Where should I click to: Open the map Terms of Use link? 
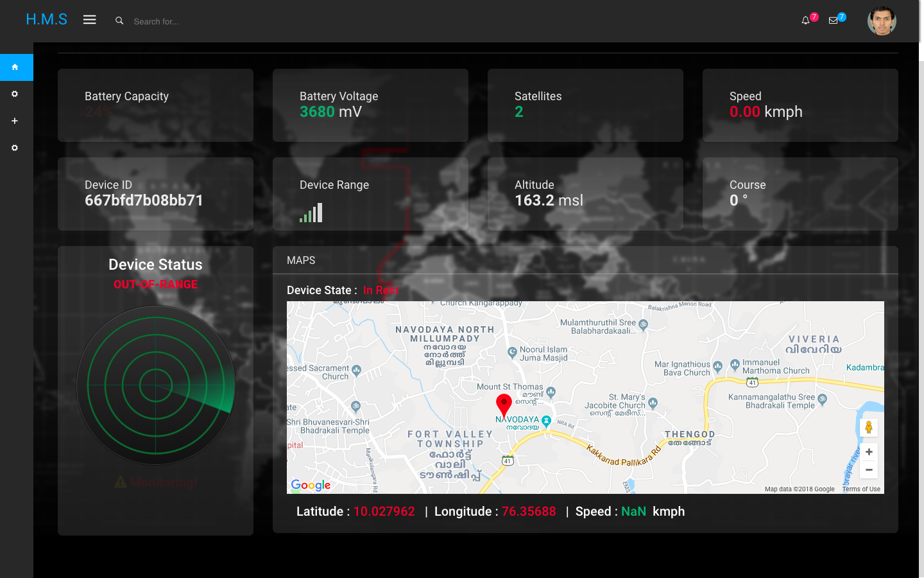(861, 489)
